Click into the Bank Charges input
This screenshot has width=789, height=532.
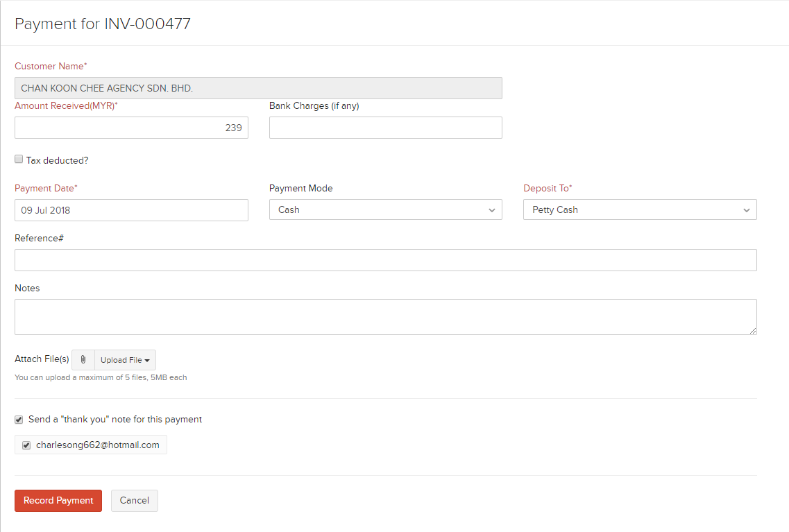coord(385,128)
